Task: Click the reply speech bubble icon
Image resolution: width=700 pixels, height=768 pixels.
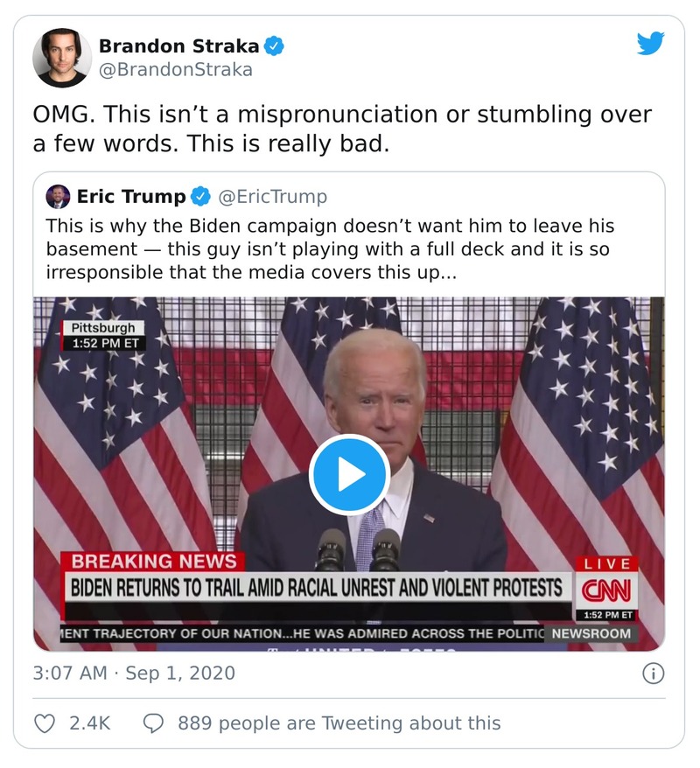Action: 153,723
